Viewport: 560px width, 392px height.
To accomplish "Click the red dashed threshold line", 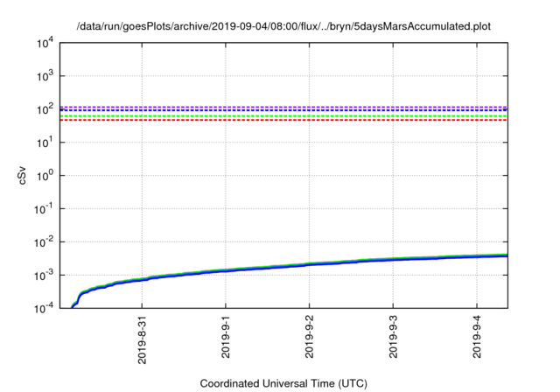I will point(283,121).
